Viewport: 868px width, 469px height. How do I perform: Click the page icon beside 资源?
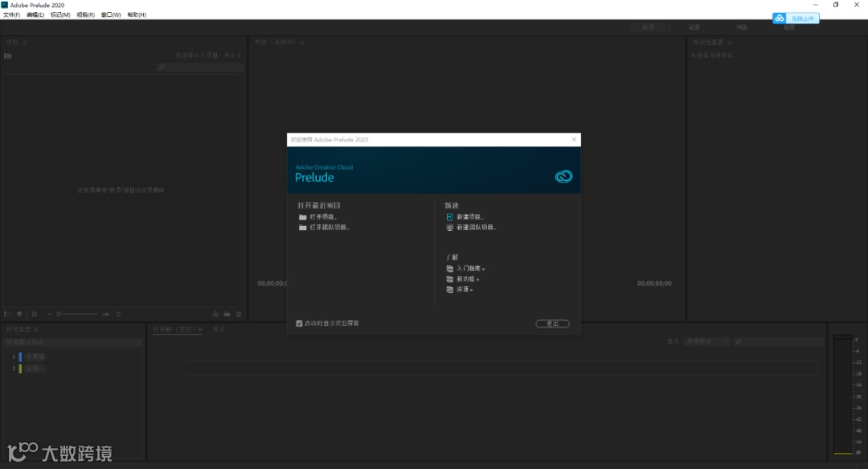pyautogui.click(x=449, y=290)
